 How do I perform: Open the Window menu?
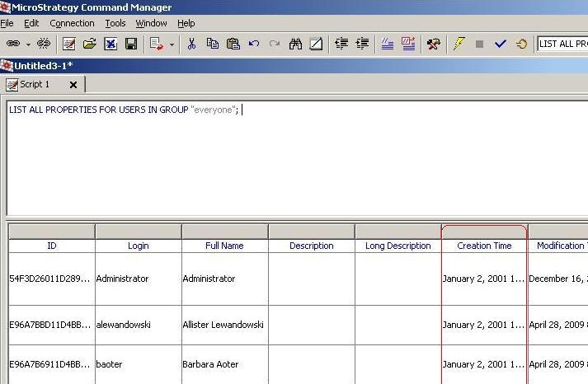[151, 23]
